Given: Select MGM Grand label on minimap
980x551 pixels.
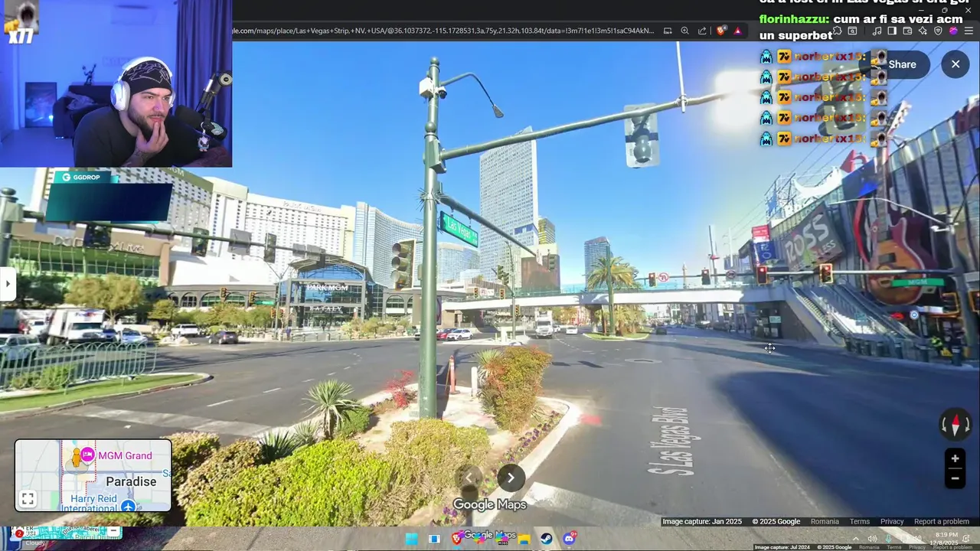Looking at the screenshot, I should pyautogui.click(x=125, y=455).
